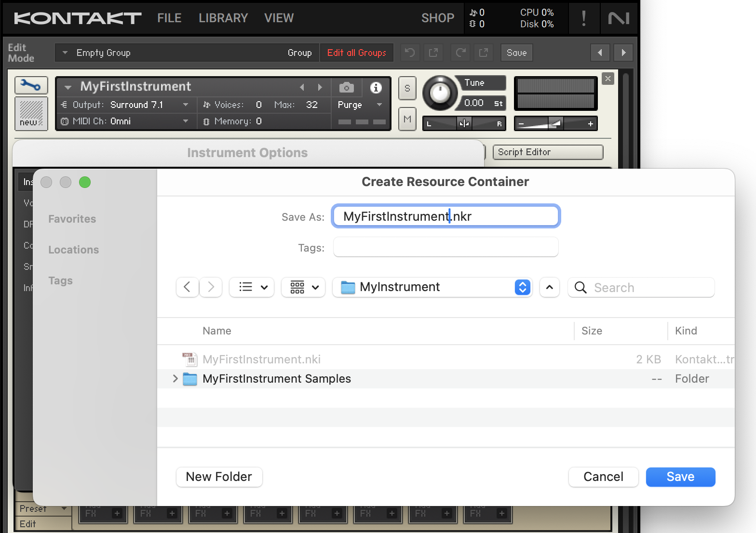Go to previous instrument in Edit bar
Viewport: 756px width, 533px height.
600,53
